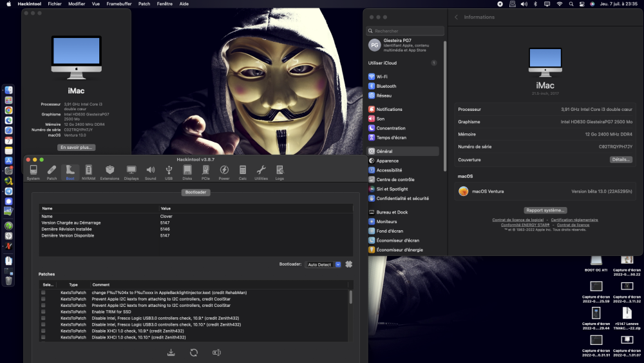Click the Spotlight search icon in menu bar

click(571, 4)
